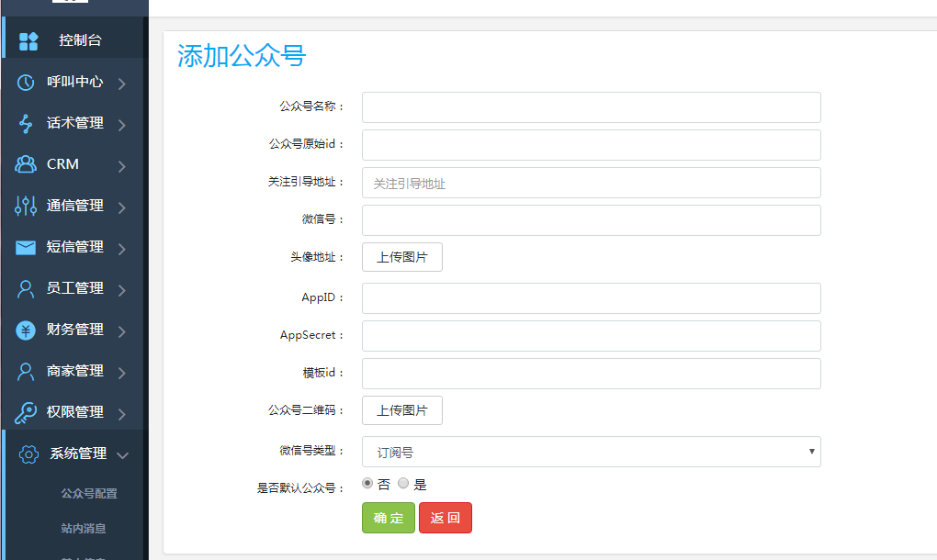This screenshot has width=937, height=560.
Task: Open the 公众号配置 submenu item
Action: pyautogui.click(x=89, y=494)
